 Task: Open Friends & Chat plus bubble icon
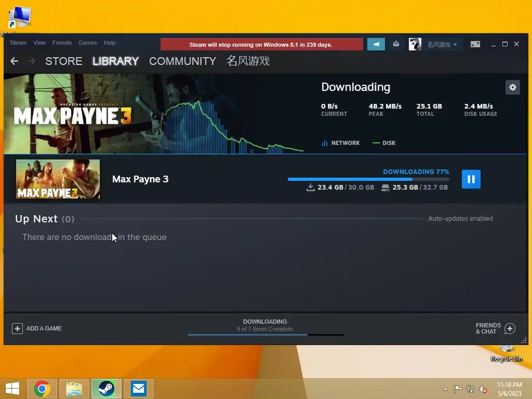click(x=510, y=328)
